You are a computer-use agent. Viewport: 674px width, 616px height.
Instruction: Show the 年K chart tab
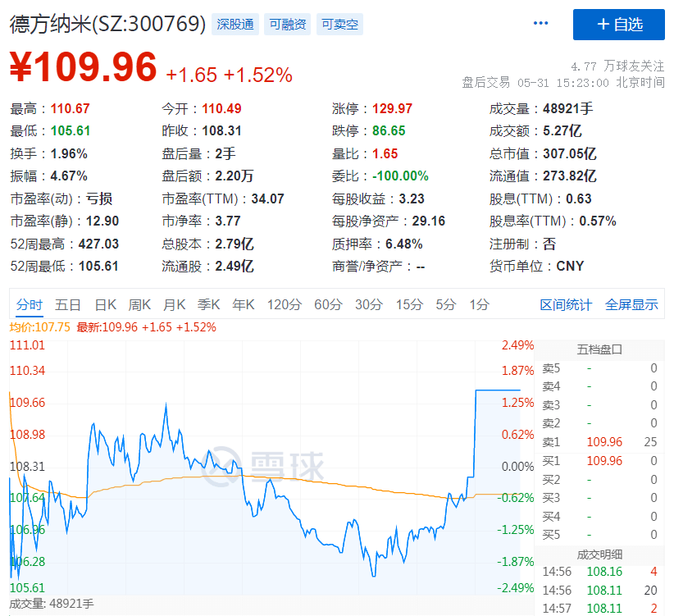pos(244,305)
